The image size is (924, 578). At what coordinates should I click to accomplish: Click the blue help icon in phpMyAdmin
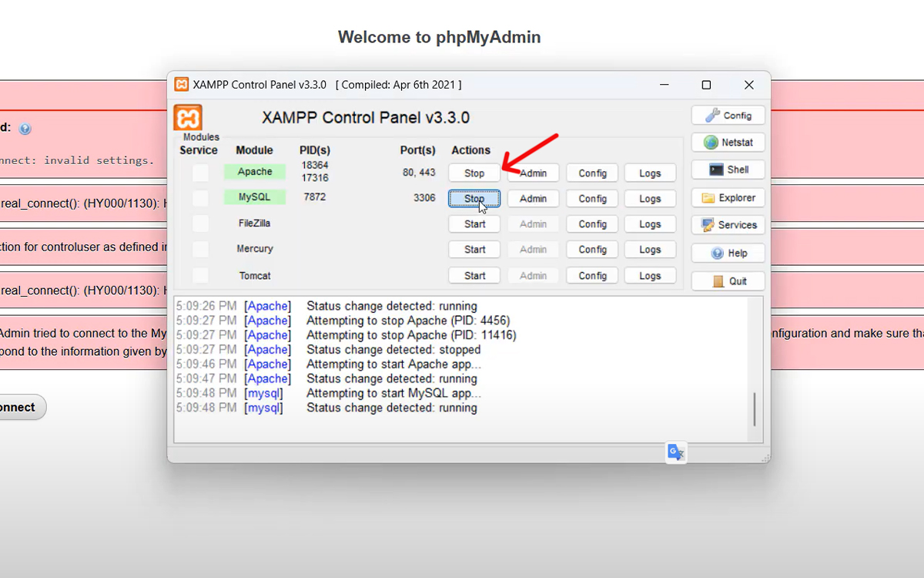click(x=25, y=129)
